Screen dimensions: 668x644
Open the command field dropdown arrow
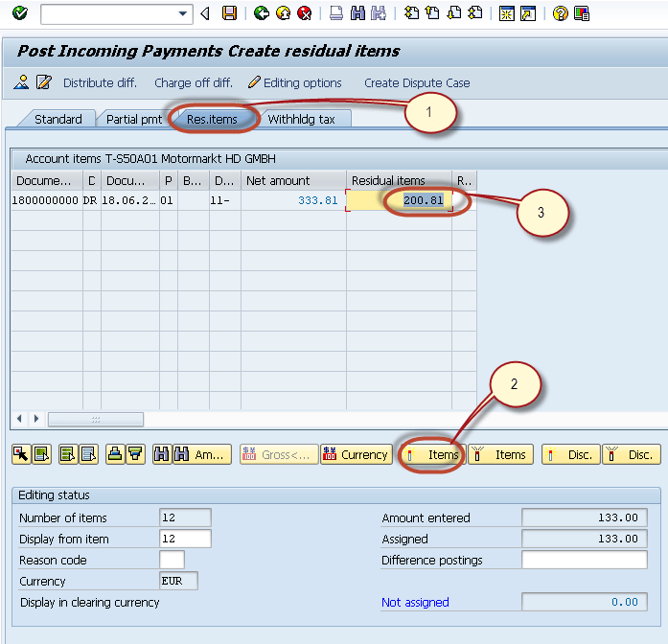coord(184,13)
